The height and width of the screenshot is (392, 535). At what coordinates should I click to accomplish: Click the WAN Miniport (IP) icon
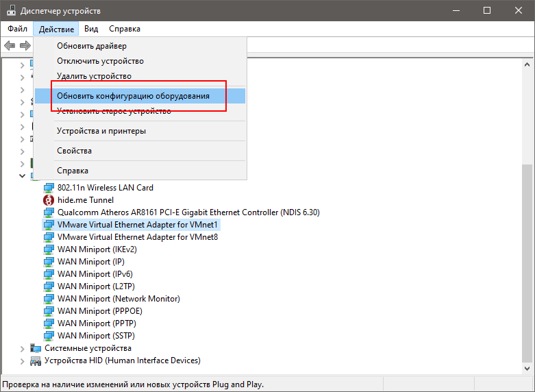49,262
